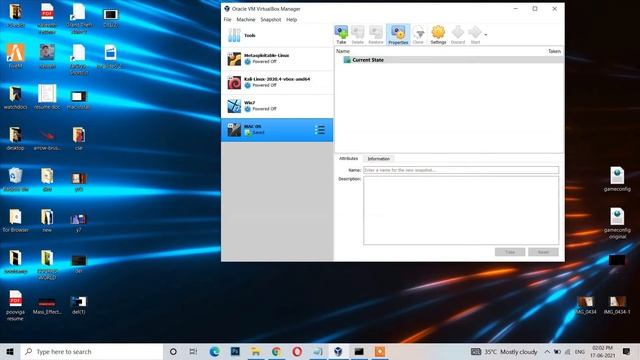Click inside the Description text area
Screen dimensions: 640x360
[461, 211]
